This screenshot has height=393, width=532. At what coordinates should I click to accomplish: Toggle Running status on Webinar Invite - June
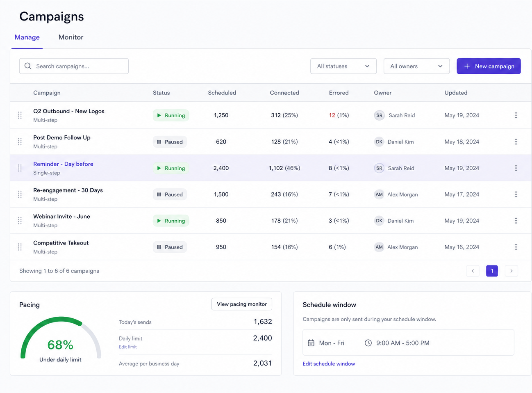point(171,221)
